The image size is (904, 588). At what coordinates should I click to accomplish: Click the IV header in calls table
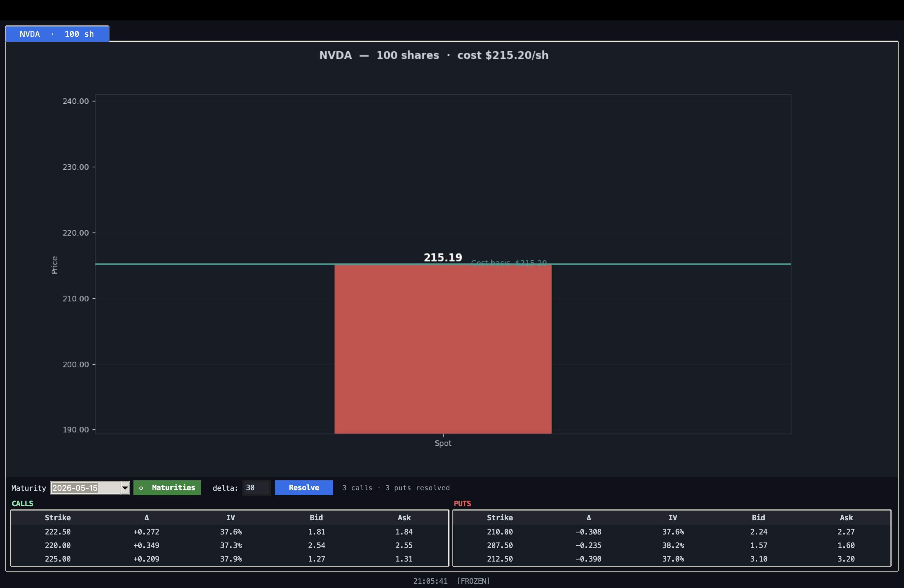(x=231, y=518)
